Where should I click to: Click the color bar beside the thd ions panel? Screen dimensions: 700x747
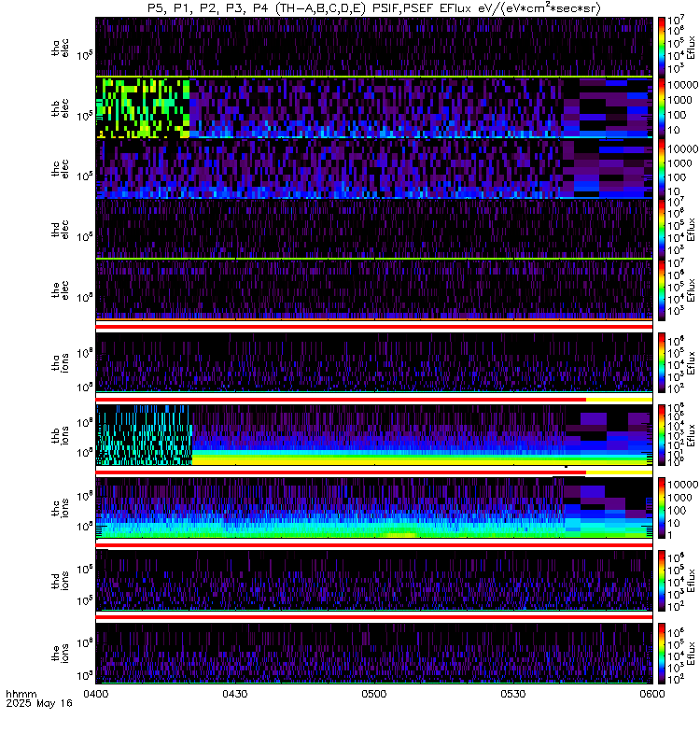tap(662, 580)
